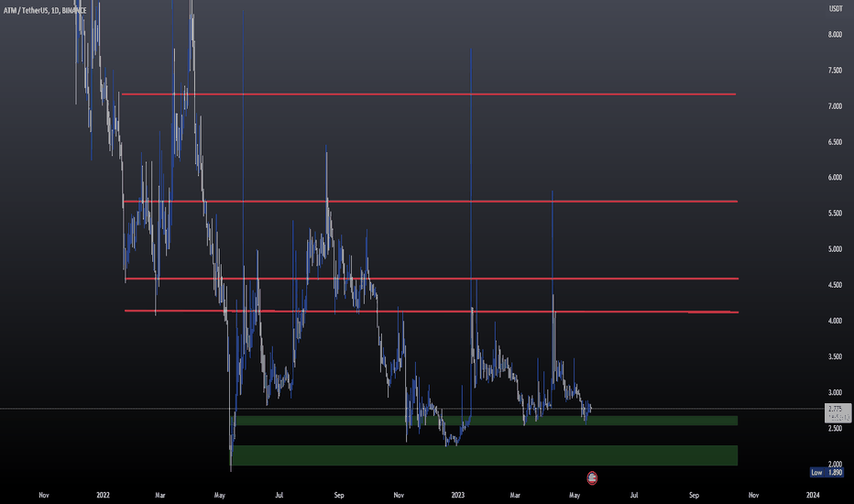The height and width of the screenshot is (504, 854).
Task: Click the 7.000 price axis label
Action: [x=835, y=106]
